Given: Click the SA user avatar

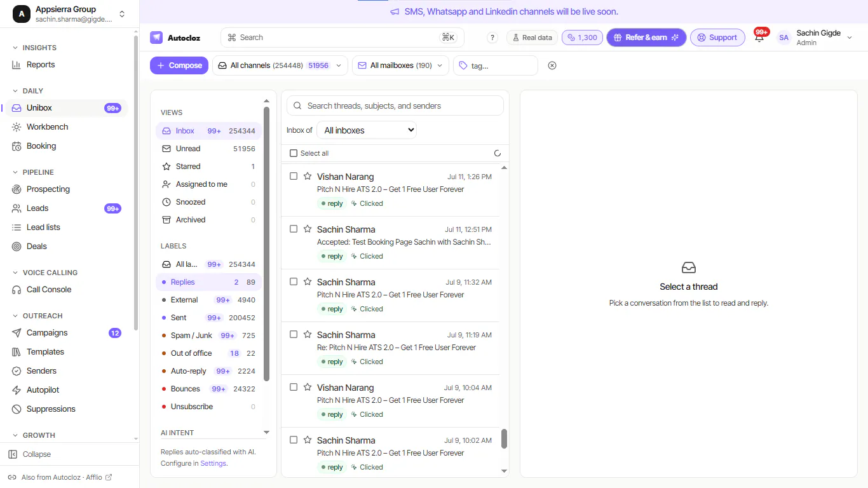Looking at the screenshot, I should (784, 37).
